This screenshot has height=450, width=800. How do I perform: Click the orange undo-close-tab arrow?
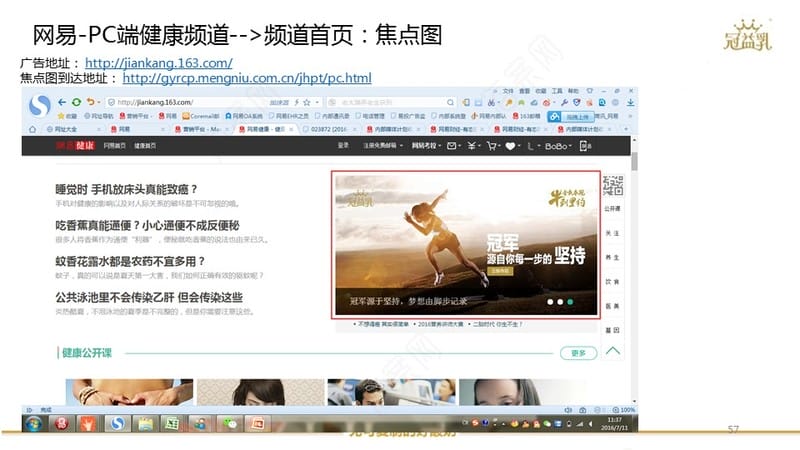click(90, 102)
